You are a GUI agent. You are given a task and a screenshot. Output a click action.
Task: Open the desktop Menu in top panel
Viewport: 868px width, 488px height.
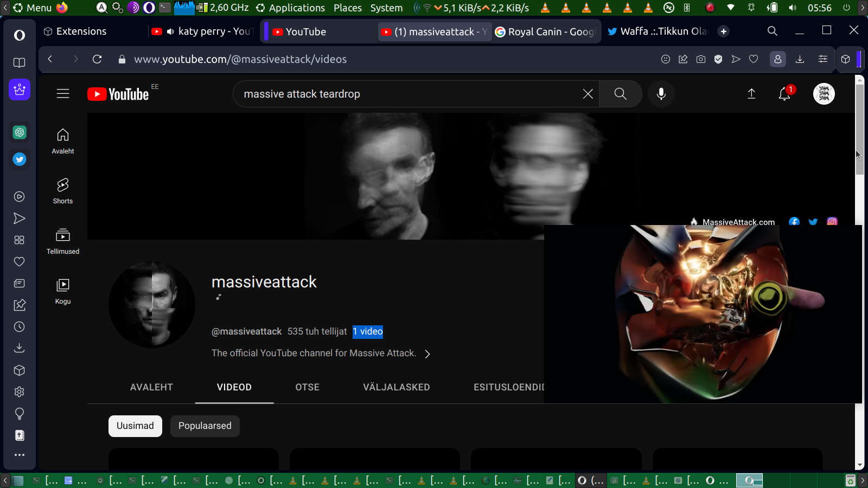coord(33,8)
